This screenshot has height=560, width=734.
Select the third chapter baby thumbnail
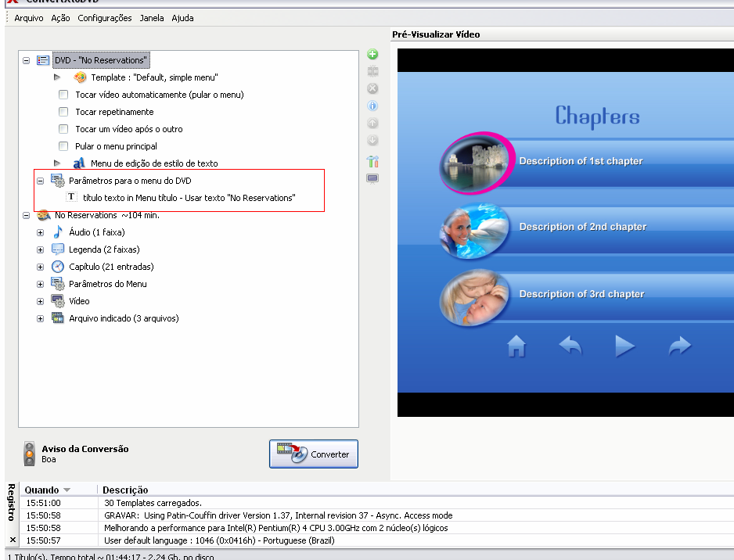(x=474, y=297)
